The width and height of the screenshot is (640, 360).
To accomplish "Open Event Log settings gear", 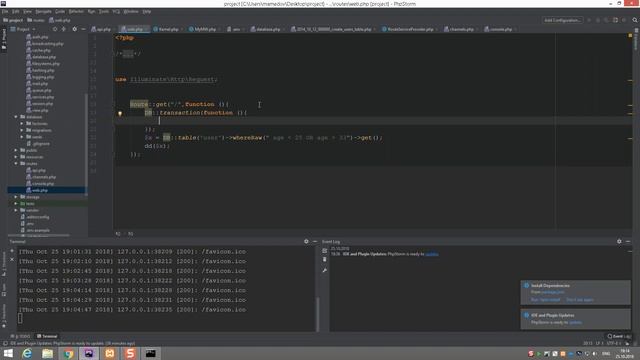I will click(x=619, y=242).
